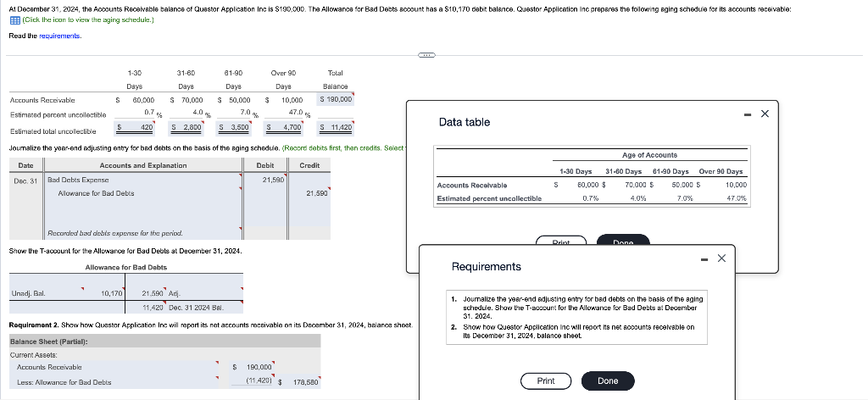
Task: Open the Bad Debts Expense account dropdown
Action: click(144, 180)
